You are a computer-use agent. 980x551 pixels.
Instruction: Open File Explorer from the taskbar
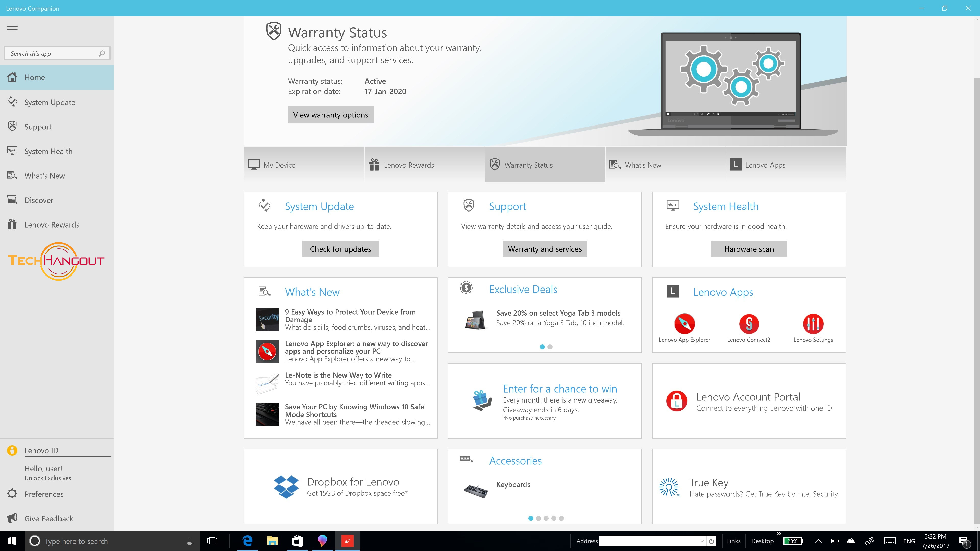(272, 541)
